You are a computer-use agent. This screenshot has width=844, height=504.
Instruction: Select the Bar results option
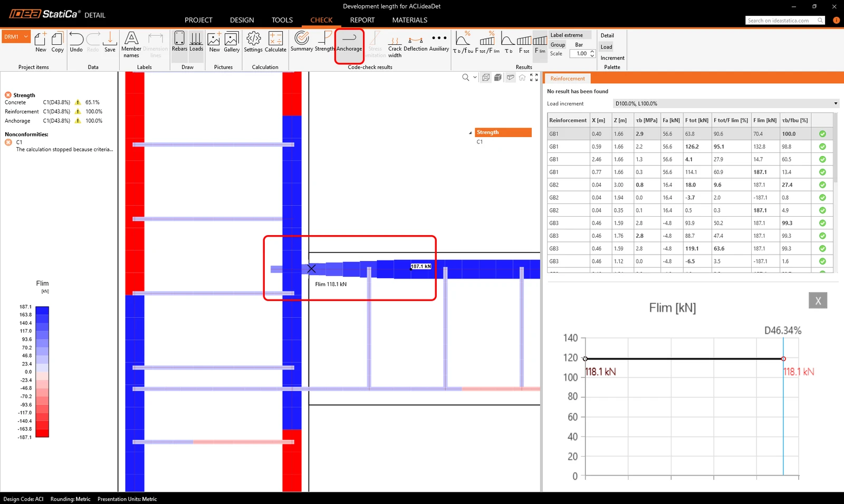(579, 45)
